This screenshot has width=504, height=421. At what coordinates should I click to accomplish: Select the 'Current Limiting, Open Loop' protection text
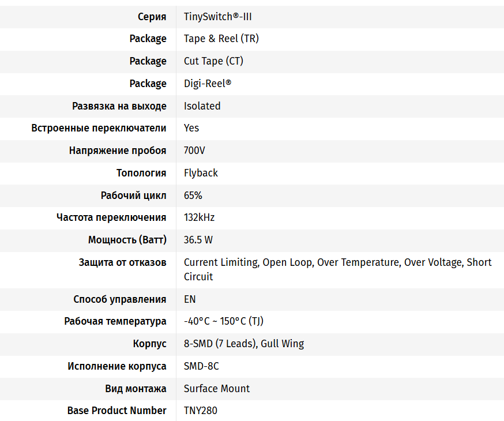(x=248, y=262)
